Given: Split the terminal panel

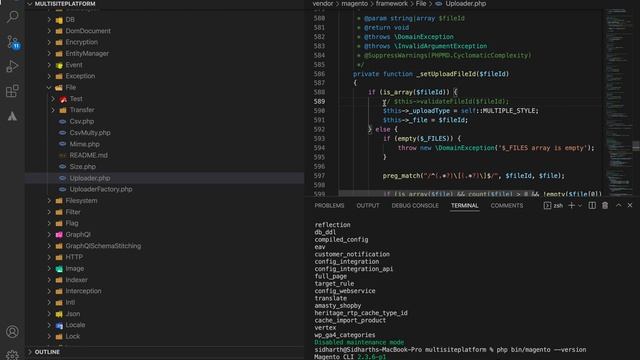Looking at the screenshot, I should pos(592,206).
